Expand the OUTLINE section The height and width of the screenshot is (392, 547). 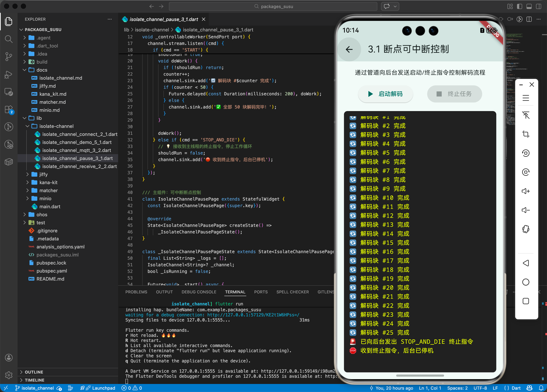click(x=34, y=372)
